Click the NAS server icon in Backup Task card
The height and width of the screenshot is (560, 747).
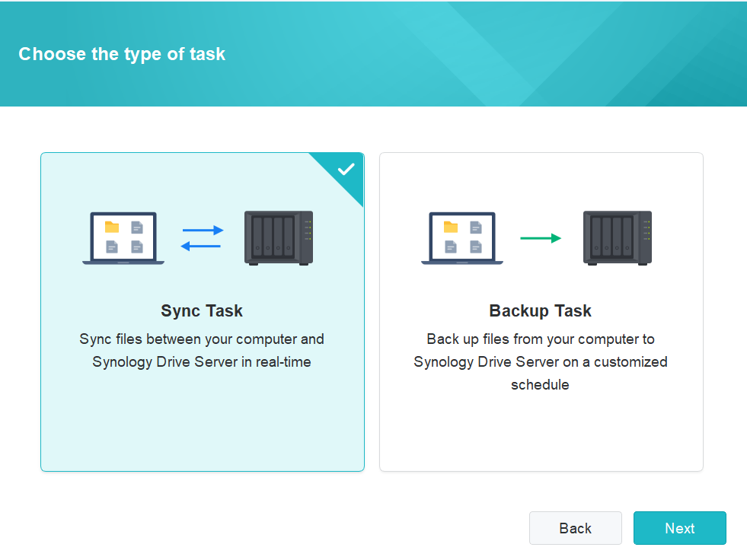tap(618, 238)
